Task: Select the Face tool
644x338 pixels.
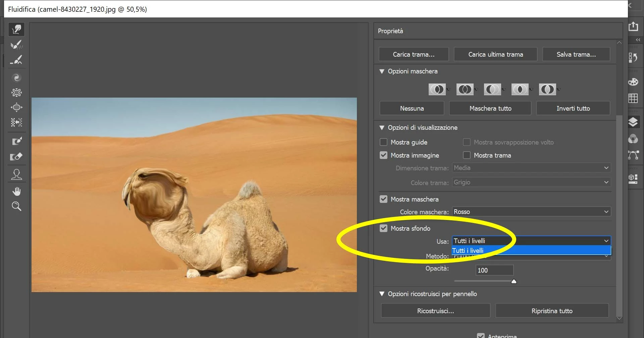Action: [16, 174]
